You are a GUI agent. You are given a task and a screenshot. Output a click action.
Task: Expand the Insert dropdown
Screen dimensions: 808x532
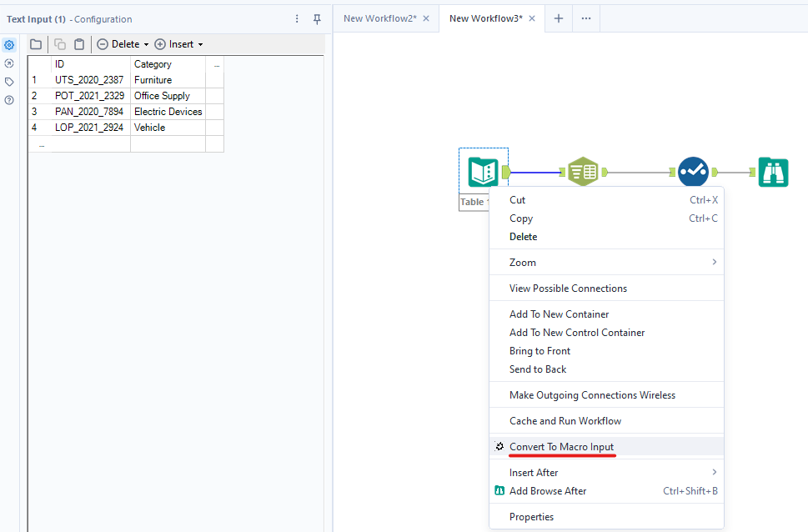200,45
